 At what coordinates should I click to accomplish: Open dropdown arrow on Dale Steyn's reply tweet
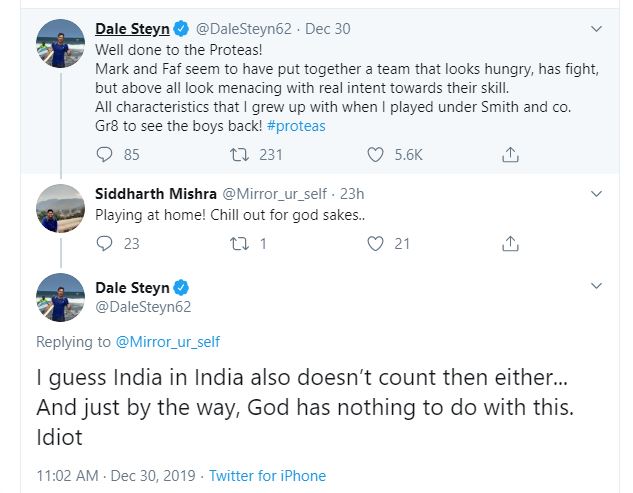(x=597, y=286)
